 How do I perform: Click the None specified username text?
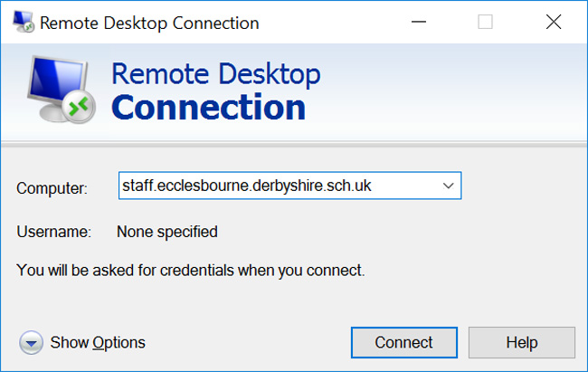[167, 232]
